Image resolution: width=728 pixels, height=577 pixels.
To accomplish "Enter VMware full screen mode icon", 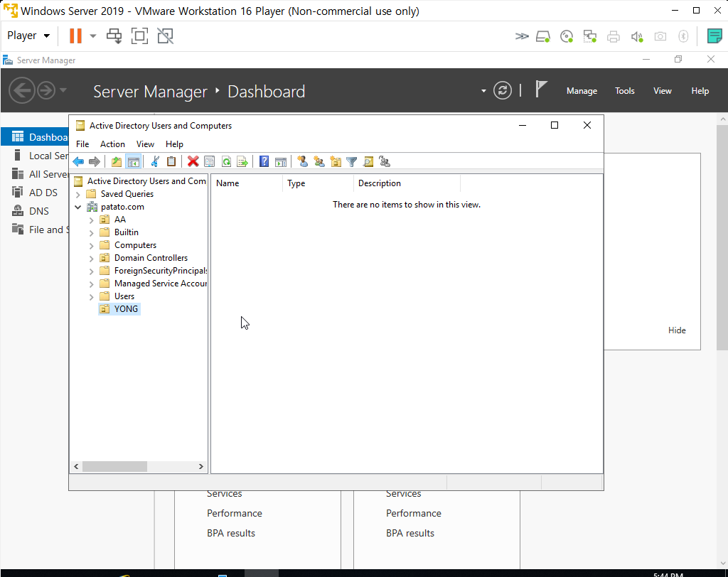I will [140, 36].
